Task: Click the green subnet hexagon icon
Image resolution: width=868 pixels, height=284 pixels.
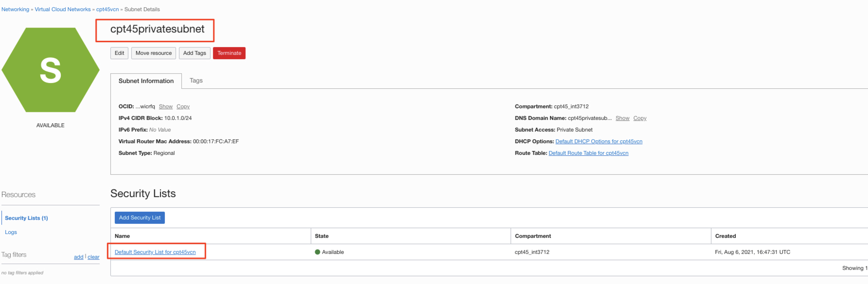Action: click(x=51, y=69)
